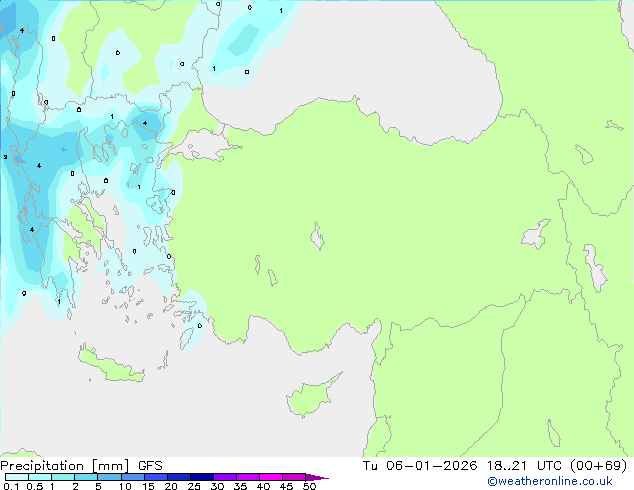Screen dimensions: 634x490
Task: Click the 0.5–1 mm legend color swatch
Action: pos(40,477)
